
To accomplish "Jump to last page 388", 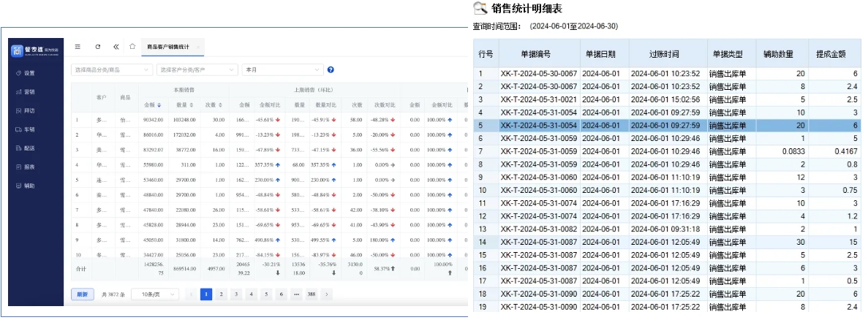I will pyautogui.click(x=312, y=294).
